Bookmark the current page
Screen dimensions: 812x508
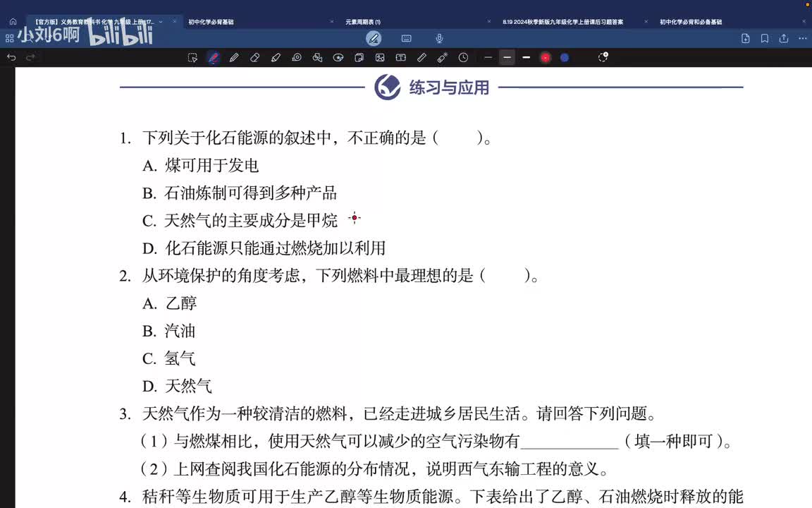pos(765,38)
